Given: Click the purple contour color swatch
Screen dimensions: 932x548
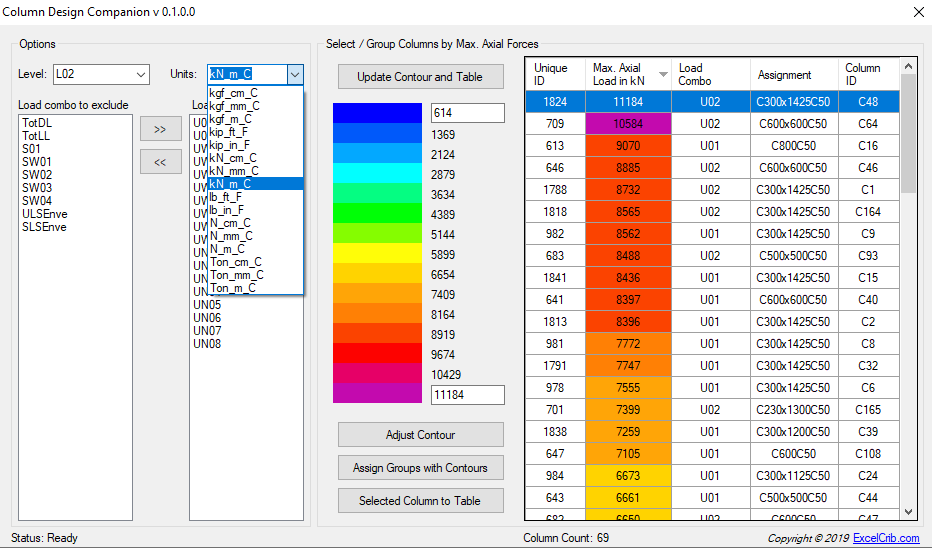Looking at the screenshot, I should (x=377, y=394).
